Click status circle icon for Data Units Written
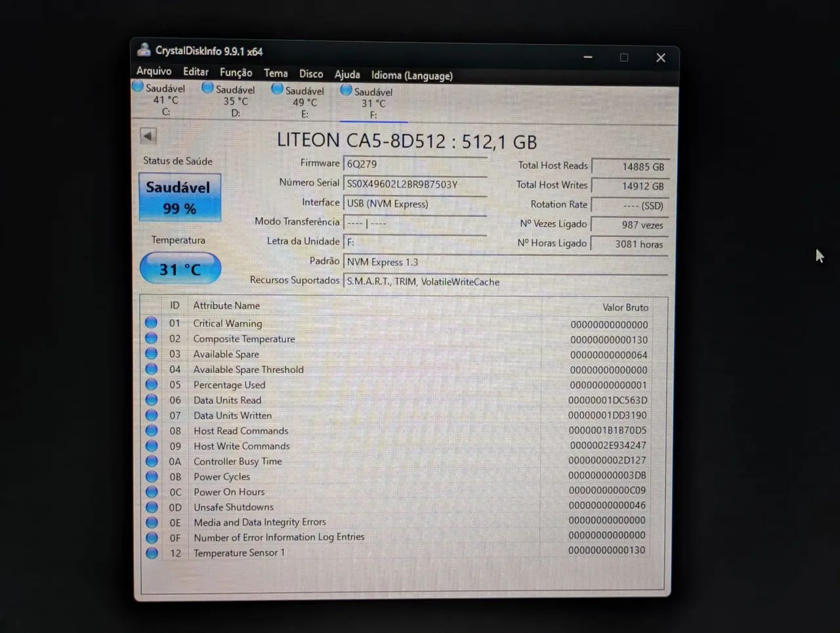 pyautogui.click(x=152, y=415)
